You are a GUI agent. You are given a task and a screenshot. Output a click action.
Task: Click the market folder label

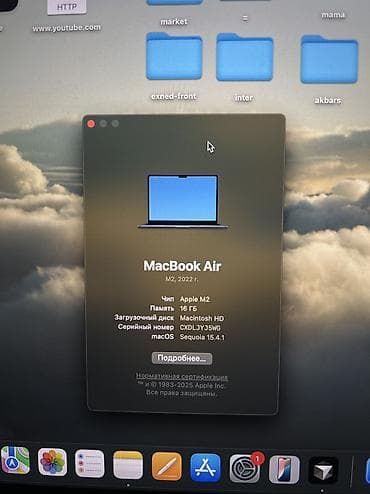click(174, 22)
